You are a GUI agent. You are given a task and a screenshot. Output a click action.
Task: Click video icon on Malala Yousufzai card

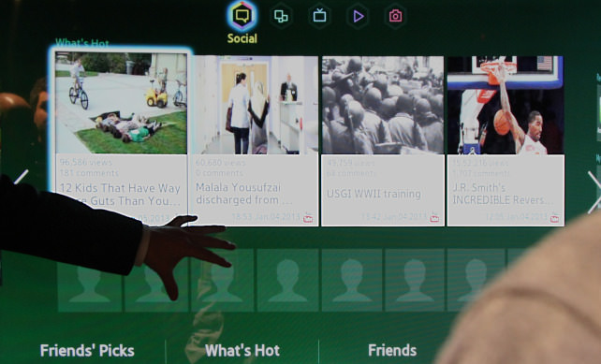(308, 218)
